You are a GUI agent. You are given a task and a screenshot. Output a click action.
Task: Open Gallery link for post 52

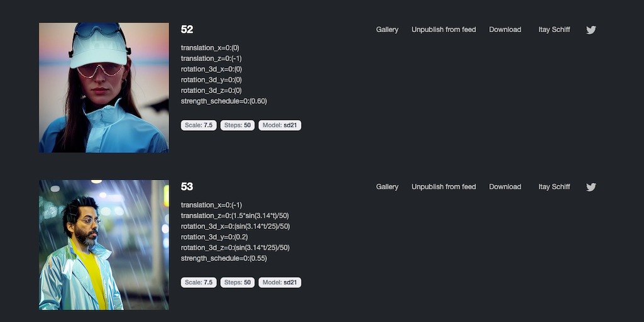387,30
